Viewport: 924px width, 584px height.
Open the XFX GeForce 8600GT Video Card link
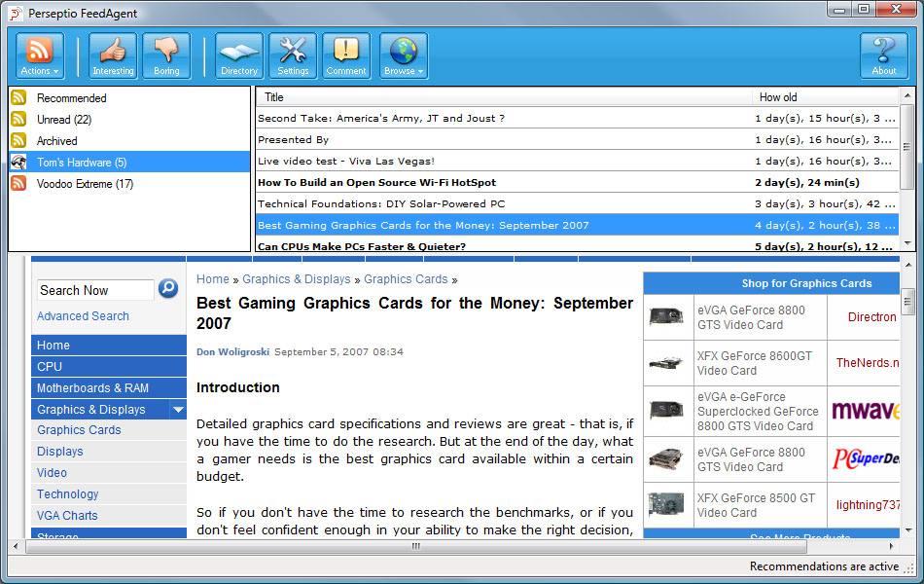pyautogui.click(x=755, y=363)
